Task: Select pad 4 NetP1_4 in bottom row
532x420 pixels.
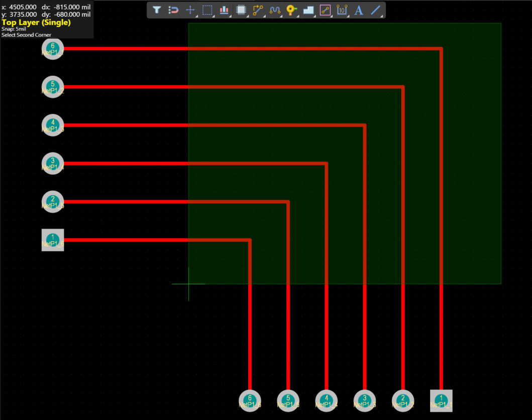Action: coord(326,400)
